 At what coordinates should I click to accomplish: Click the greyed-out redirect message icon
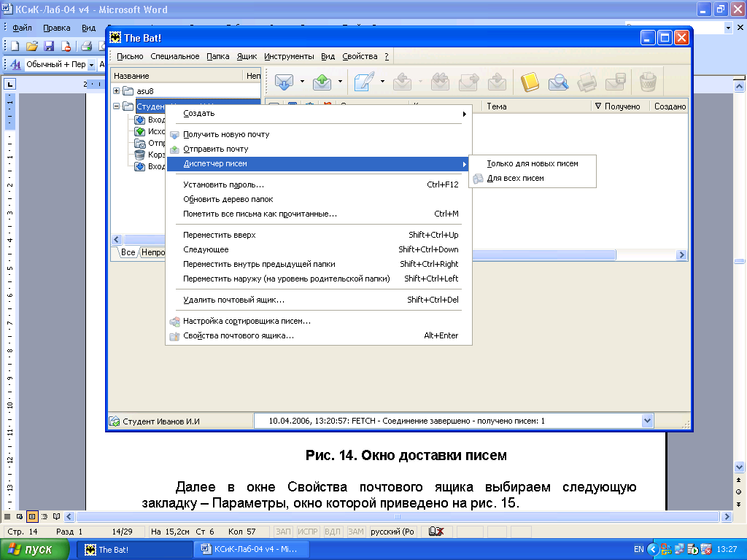tap(497, 82)
